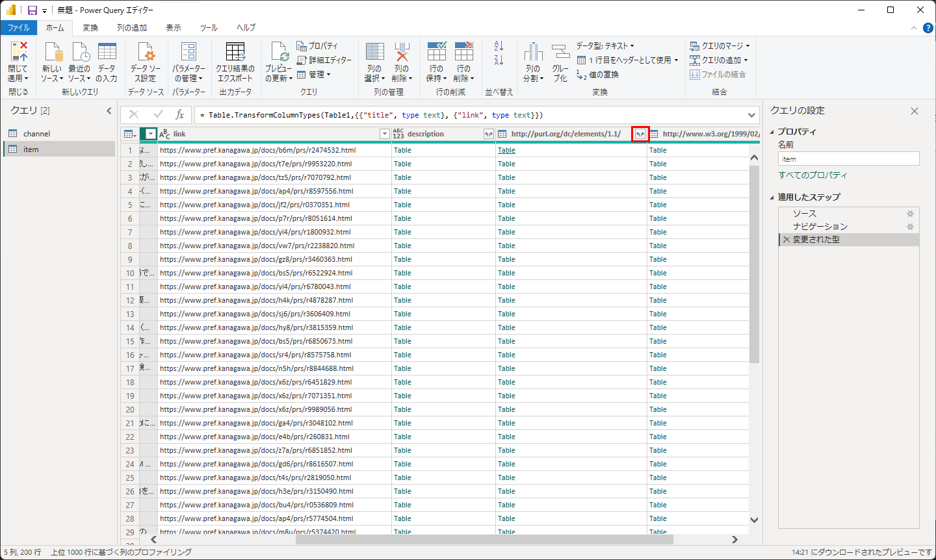The height and width of the screenshot is (560, 936).
Task: Click Group By (グループ化) icon
Action: (x=560, y=52)
